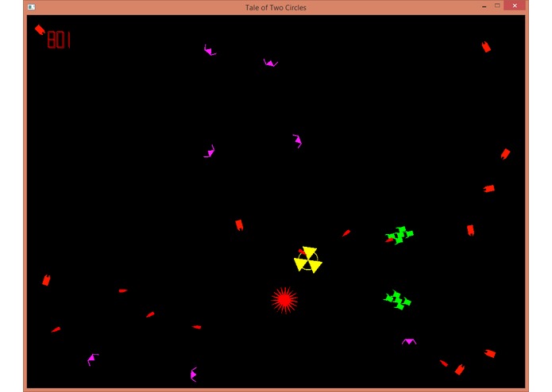This screenshot has width=552, height=392.
Task: Click the yellow radiation trefoil player ship
Action: point(308,259)
